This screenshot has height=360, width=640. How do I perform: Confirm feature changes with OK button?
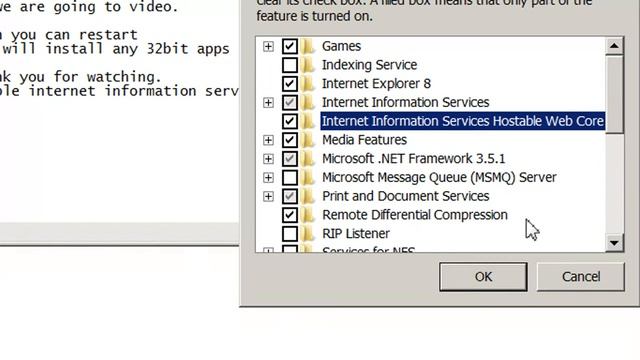[x=483, y=277]
